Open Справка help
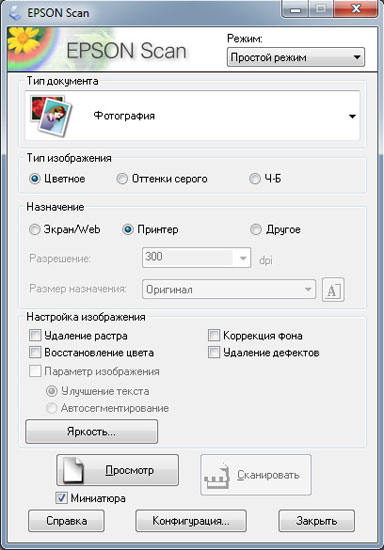Screen dimensions: 384x550 (x=66, y=521)
